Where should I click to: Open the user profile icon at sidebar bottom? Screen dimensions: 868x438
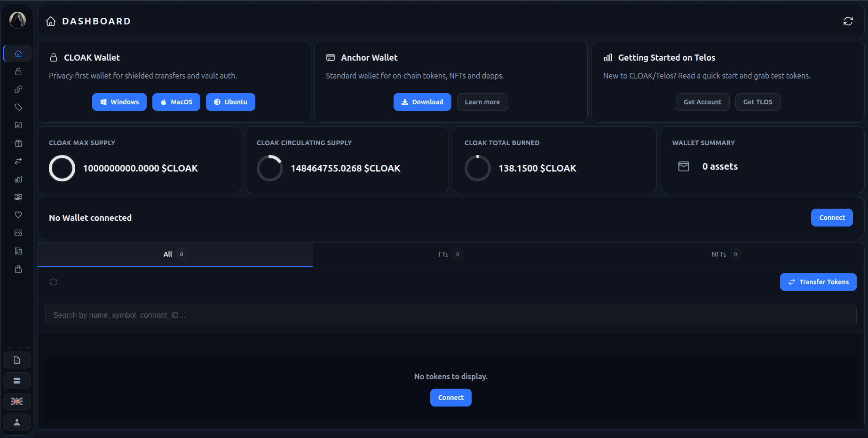(x=17, y=422)
